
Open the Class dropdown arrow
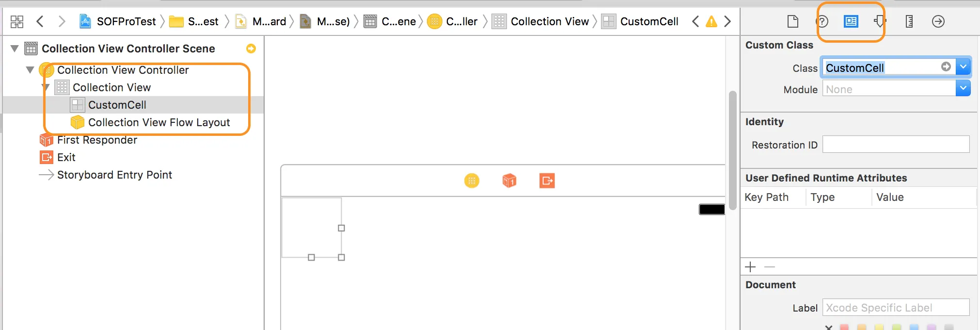(964, 67)
